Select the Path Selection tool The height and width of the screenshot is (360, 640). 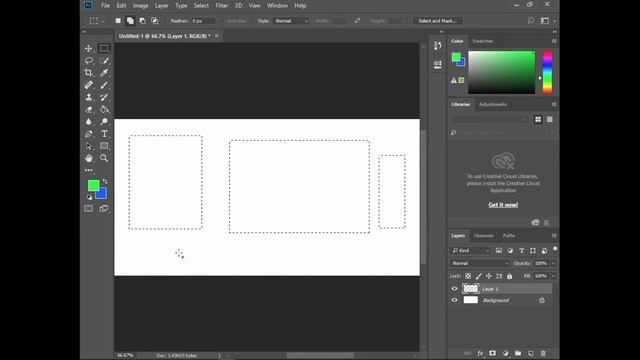(x=89, y=146)
